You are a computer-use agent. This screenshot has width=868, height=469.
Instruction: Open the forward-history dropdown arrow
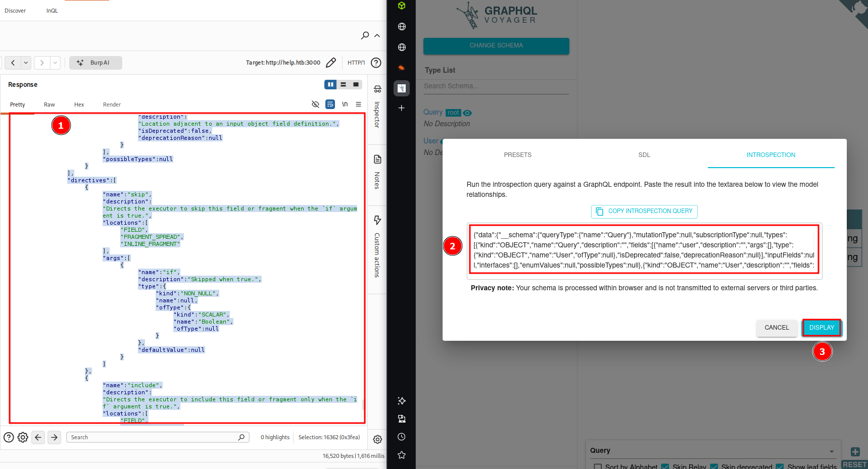click(x=55, y=63)
